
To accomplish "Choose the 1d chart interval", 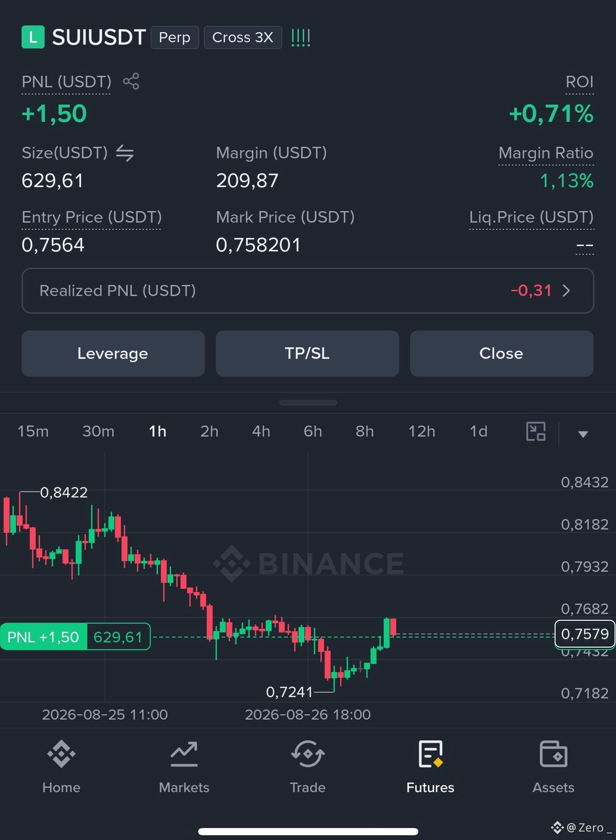I will tap(478, 431).
